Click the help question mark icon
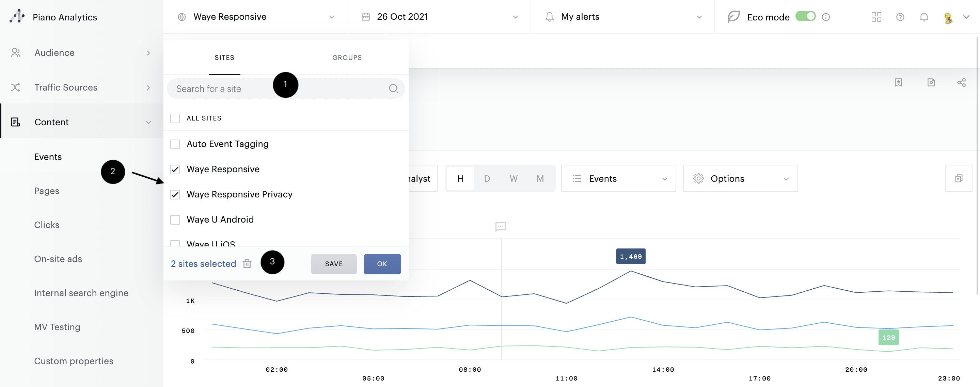This screenshot has width=980, height=387. 900,17
